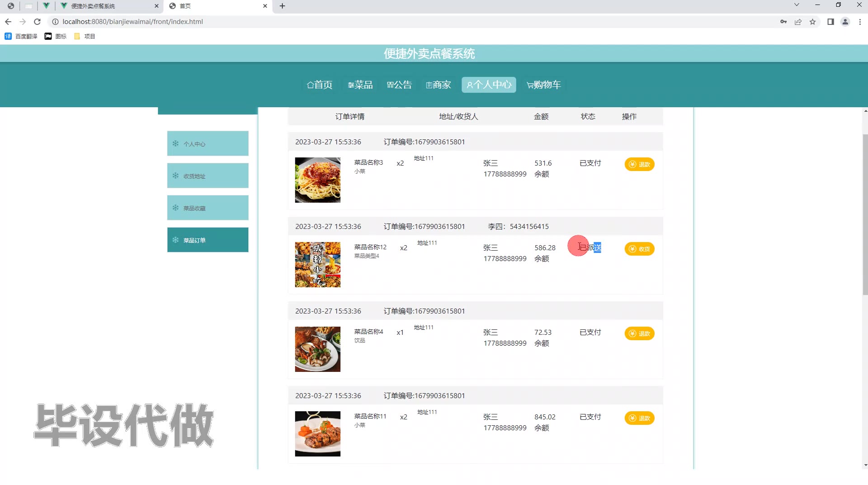Image resolution: width=868 pixels, height=485 pixels.
Task: Go forward in browser history
Action: [x=23, y=22]
